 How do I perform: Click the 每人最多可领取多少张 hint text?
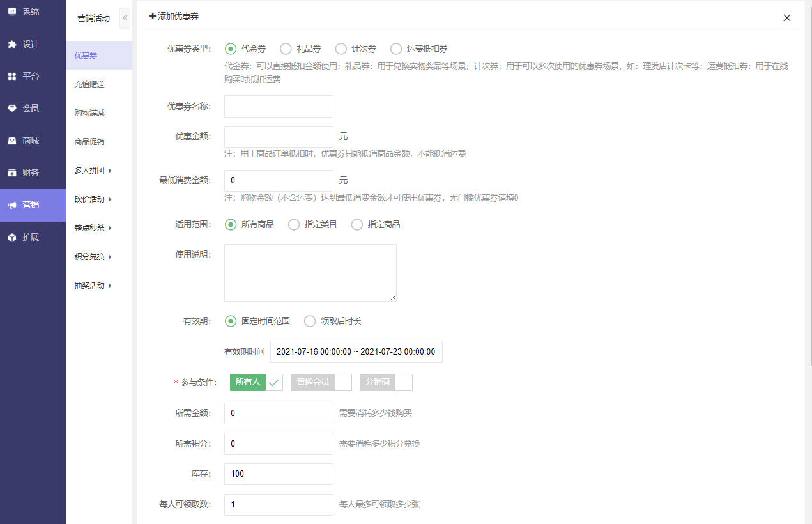pyautogui.click(x=379, y=504)
